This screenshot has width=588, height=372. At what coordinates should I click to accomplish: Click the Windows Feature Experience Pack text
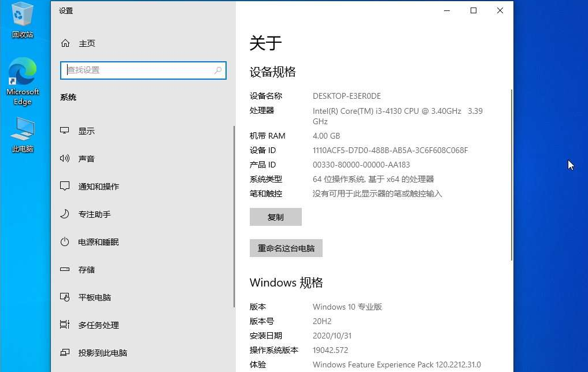[x=397, y=364]
